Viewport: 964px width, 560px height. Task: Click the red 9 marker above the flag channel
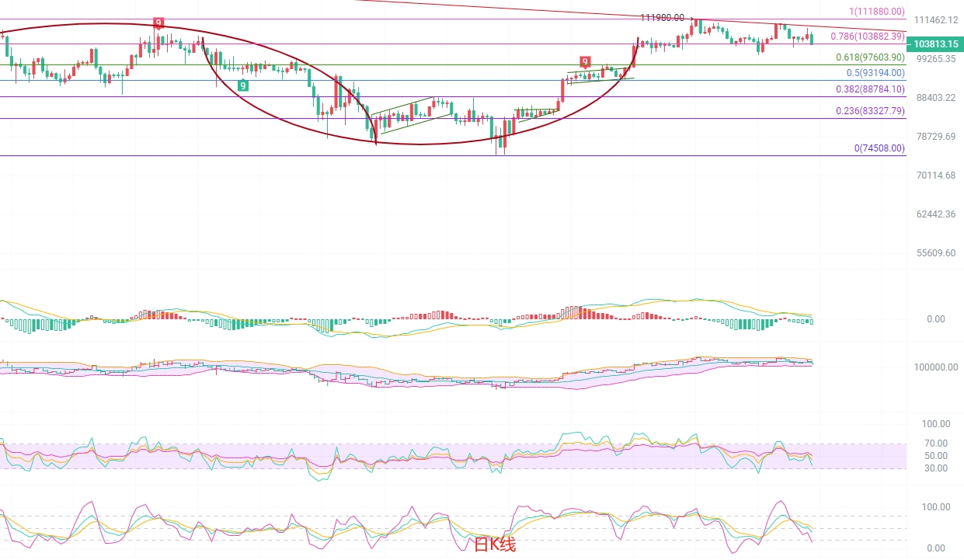pos(585,61)
